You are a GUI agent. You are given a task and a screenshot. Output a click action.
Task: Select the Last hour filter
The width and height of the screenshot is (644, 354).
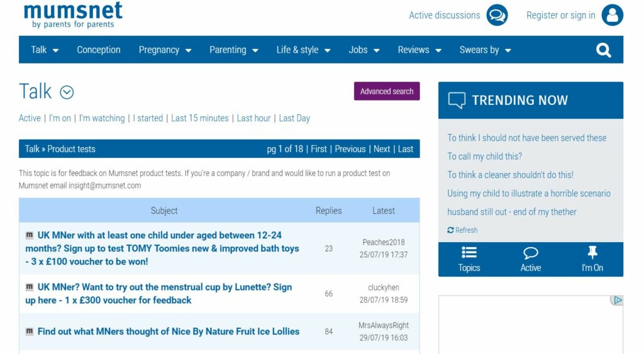point(254,118)
